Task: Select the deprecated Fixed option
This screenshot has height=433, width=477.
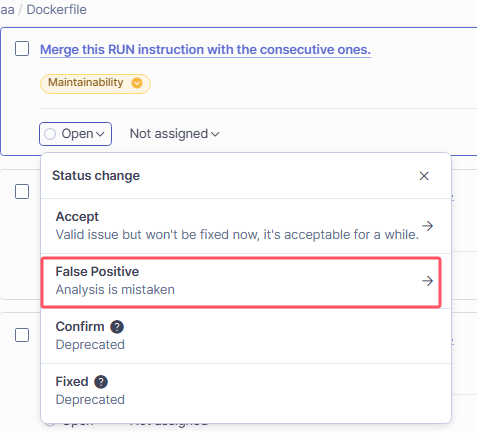Action: 246,391
